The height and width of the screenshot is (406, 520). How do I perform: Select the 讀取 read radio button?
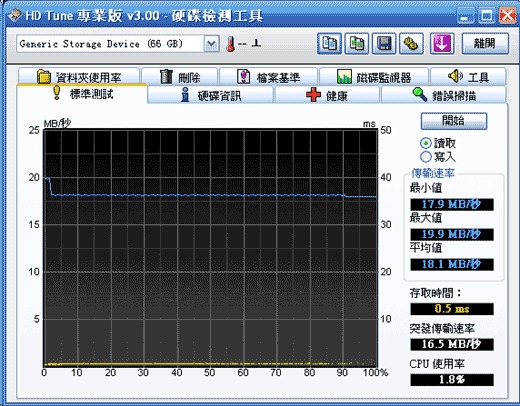point(426,143)
